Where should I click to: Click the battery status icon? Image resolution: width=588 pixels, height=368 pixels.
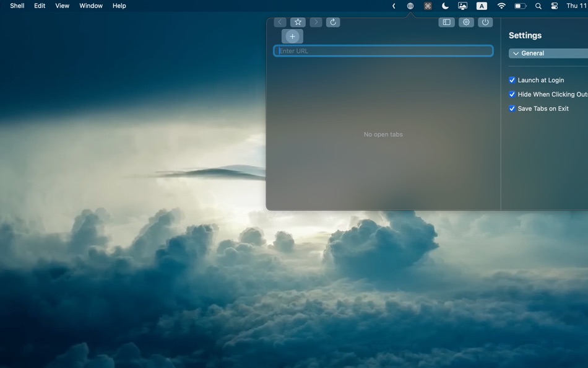pos(520,6)
